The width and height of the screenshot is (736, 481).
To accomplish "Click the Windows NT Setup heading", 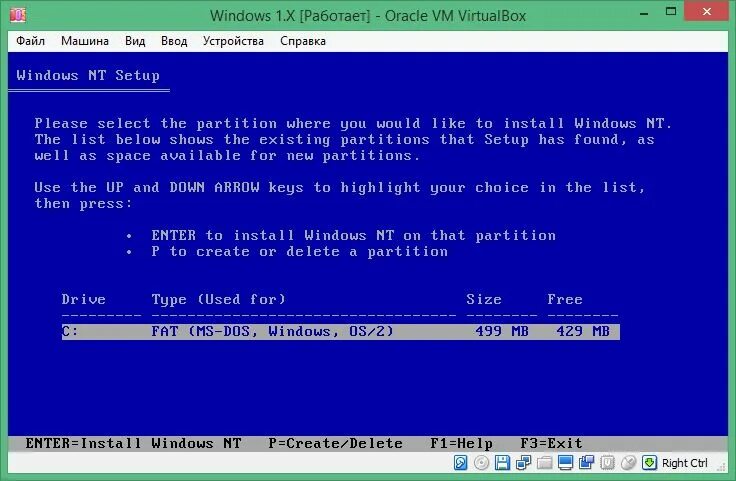I will pyautogui.click(x=88, y=76).
